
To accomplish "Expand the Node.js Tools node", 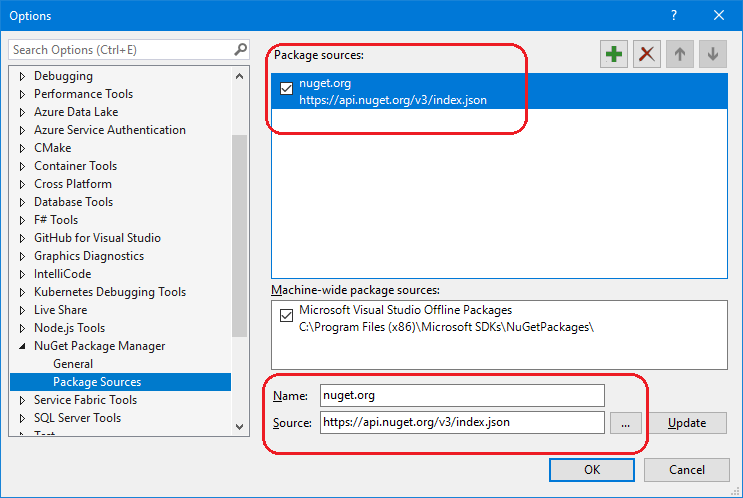I will (22, 328).
